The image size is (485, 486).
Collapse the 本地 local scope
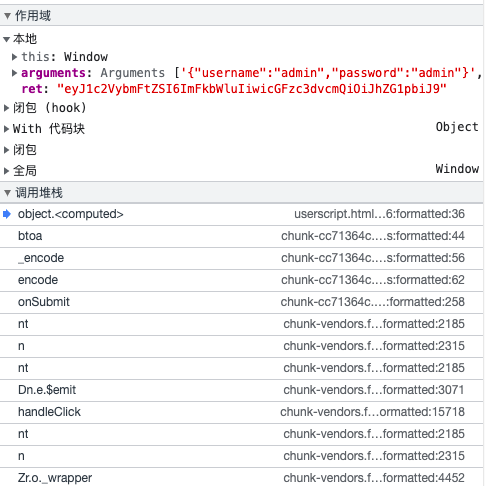(6, 39)
